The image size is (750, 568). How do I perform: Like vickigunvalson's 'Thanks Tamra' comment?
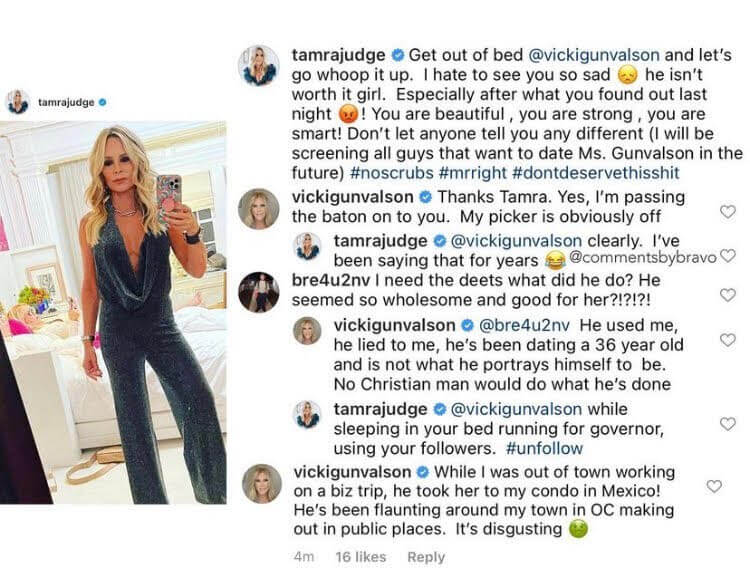click(728, 212)
